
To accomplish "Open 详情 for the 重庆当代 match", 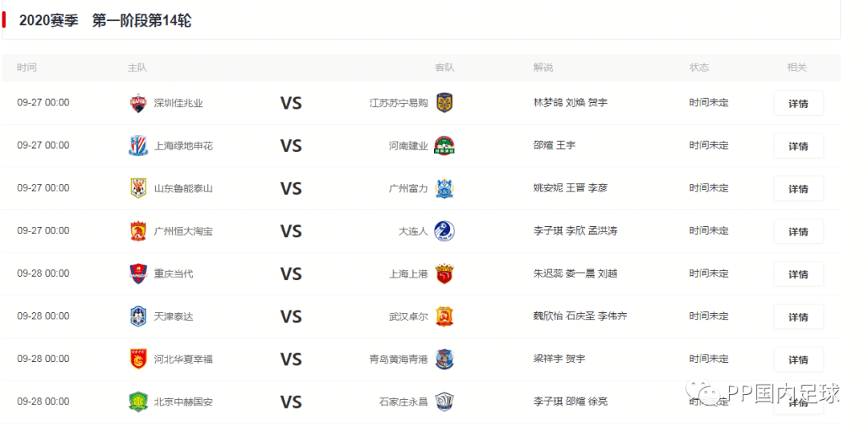I will tap(798, 274).
